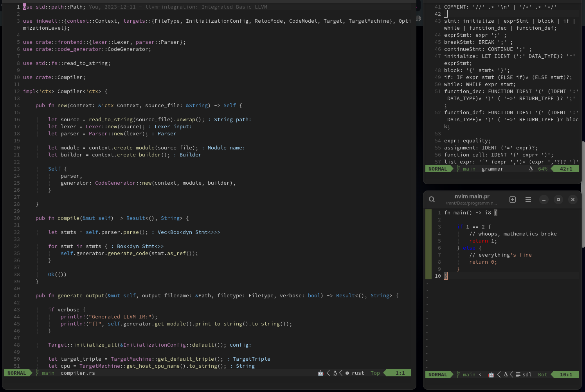585x392 pixels.
Task: Click 'use crate::Compiler;' on line 10
Action: click(x=54, y=77)
